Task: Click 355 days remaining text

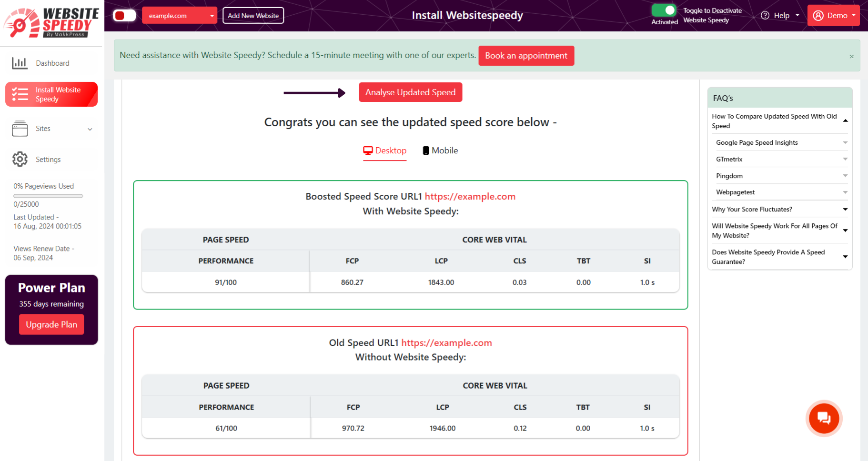Action: 51,304
